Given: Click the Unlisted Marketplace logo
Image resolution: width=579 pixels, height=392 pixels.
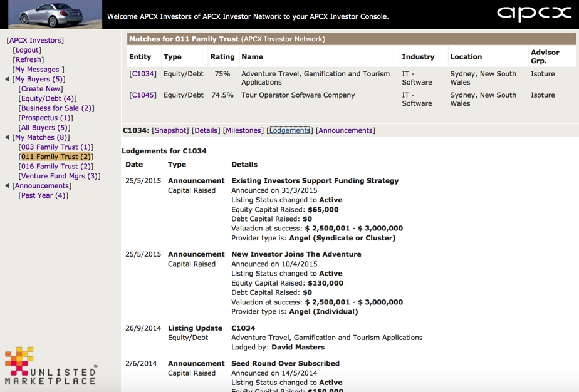Looking at the screenshot, I should coord(50,366).
